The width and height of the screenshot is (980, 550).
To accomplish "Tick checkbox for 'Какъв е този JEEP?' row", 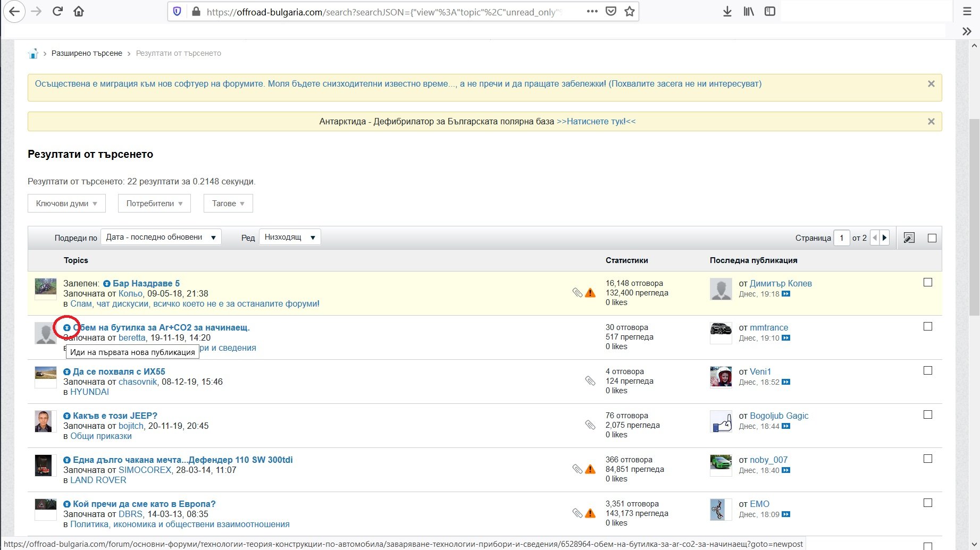I will point(928,414).
